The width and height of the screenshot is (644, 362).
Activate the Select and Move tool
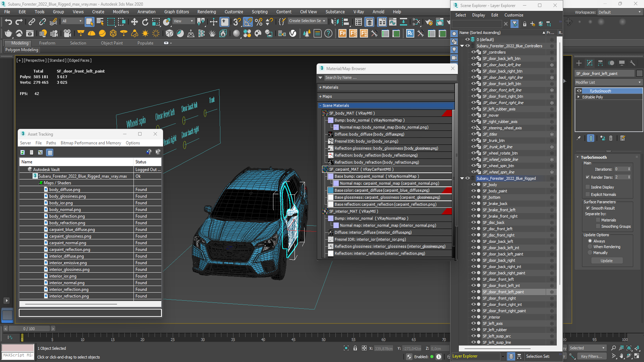135,22
